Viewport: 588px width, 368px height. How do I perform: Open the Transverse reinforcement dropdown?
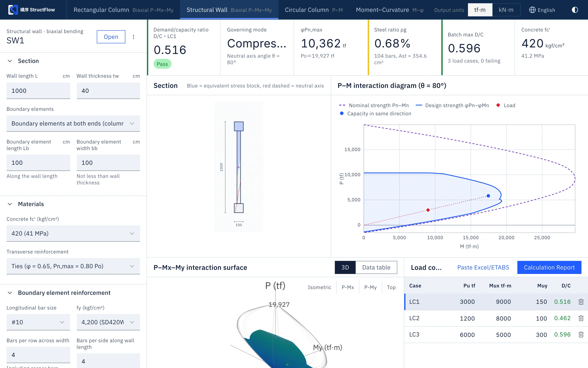pos(73,266)
